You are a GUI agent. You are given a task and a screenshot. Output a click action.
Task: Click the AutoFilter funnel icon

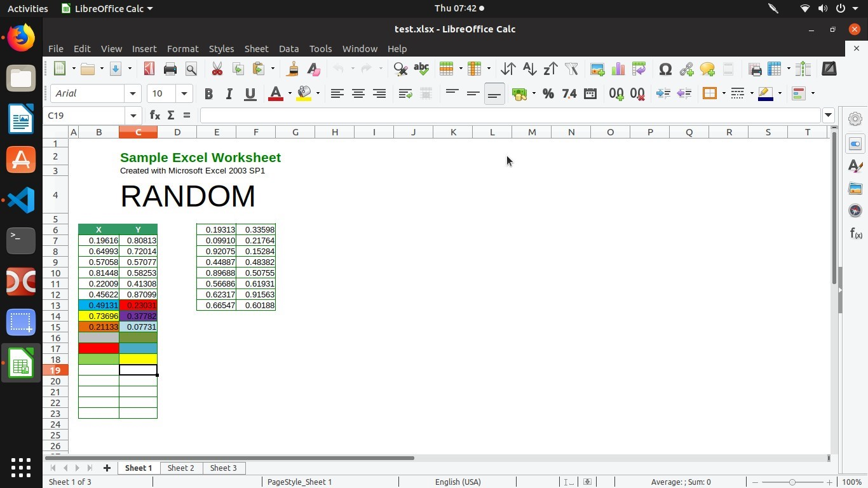(x=571, y=69)
